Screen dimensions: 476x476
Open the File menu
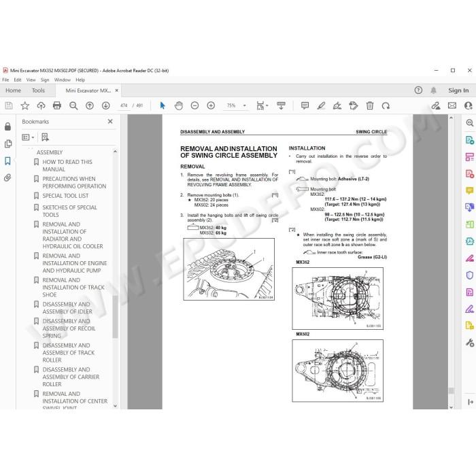click(5, 80)
